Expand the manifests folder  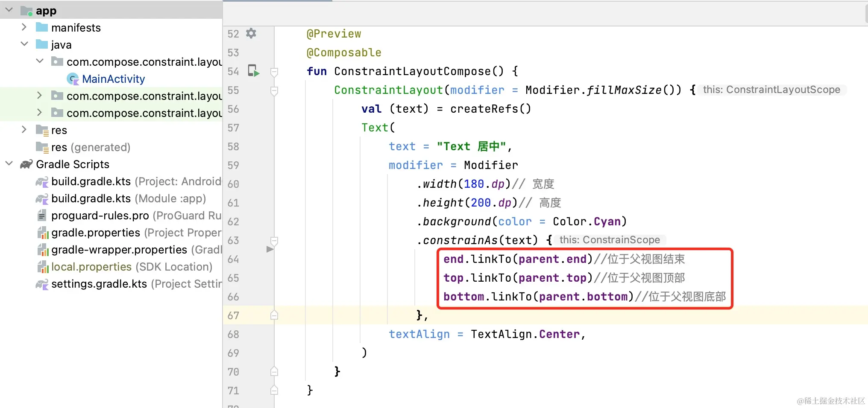[x=24, y=27]
